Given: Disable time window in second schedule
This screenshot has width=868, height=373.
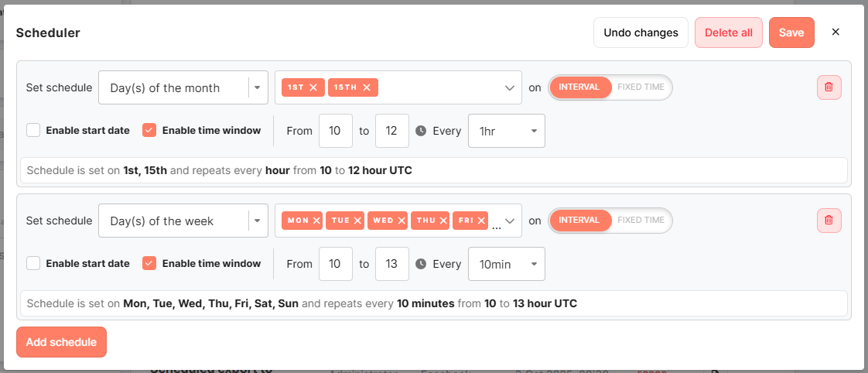Looking at the screenshot, I should tap(149, 264).
